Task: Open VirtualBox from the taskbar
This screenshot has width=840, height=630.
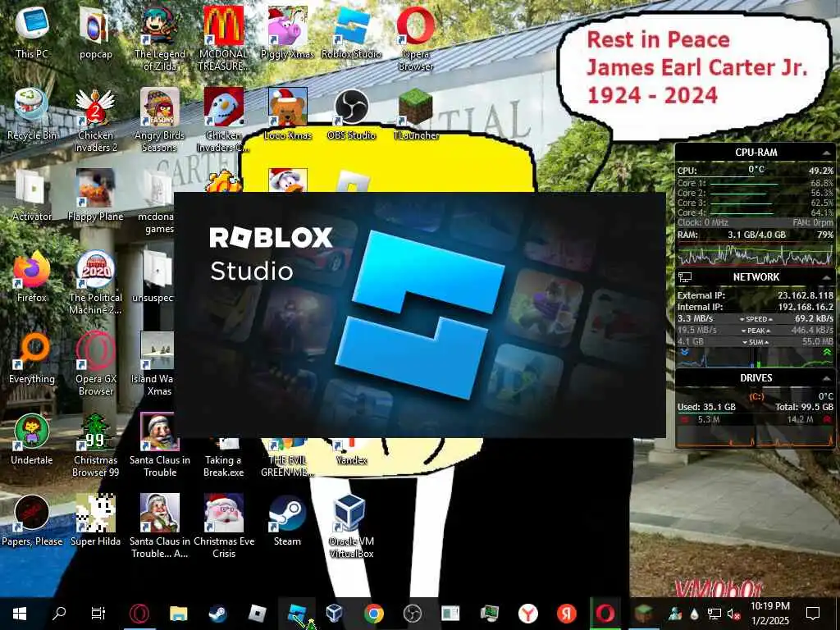Action: pyautogui.click(x=335, y=614)
